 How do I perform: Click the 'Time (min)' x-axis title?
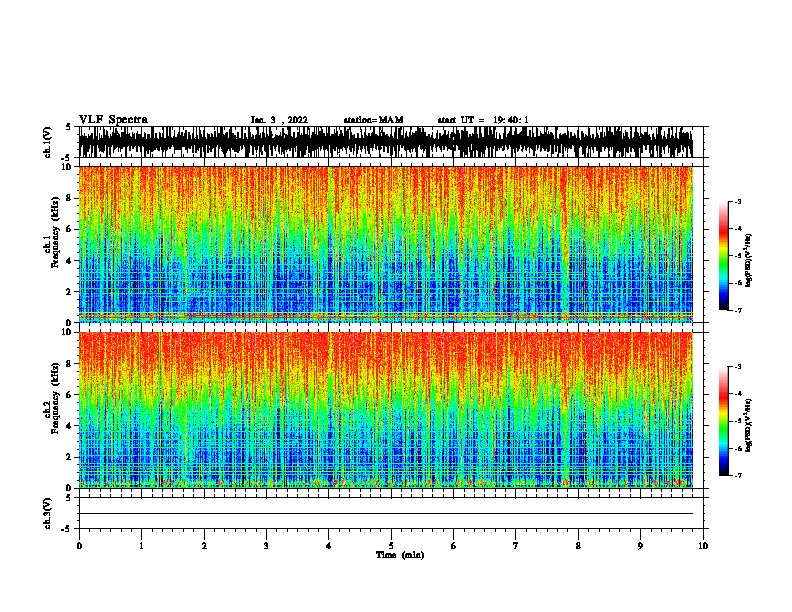coord(400,555)
